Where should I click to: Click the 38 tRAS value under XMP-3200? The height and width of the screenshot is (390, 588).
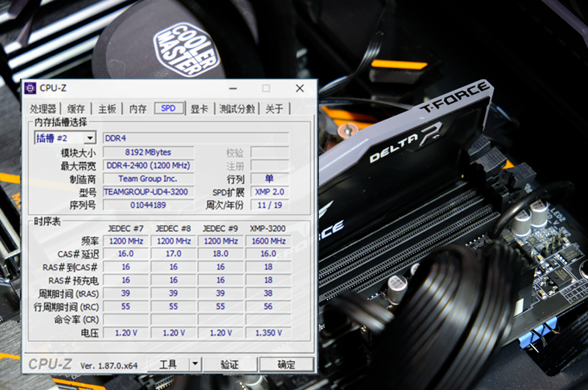point(268,293)
